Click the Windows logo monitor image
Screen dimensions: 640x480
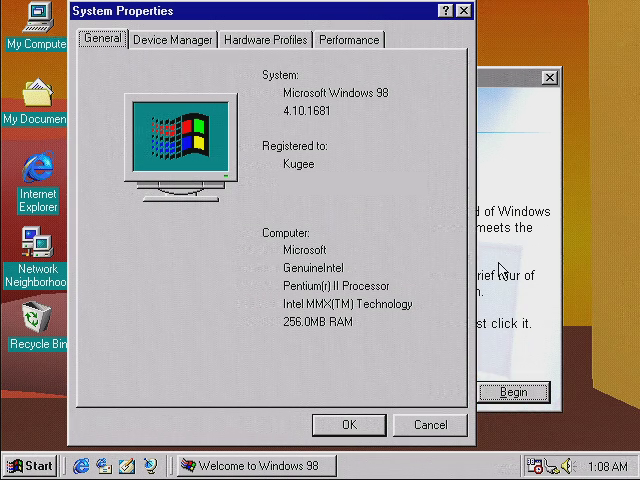181,147
